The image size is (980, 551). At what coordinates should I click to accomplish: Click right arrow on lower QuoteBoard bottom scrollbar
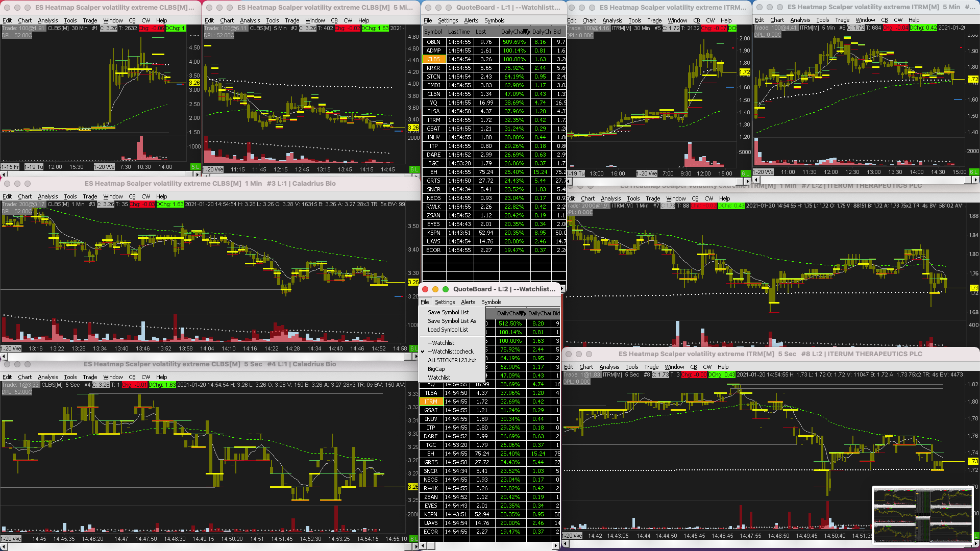(556, 546)
